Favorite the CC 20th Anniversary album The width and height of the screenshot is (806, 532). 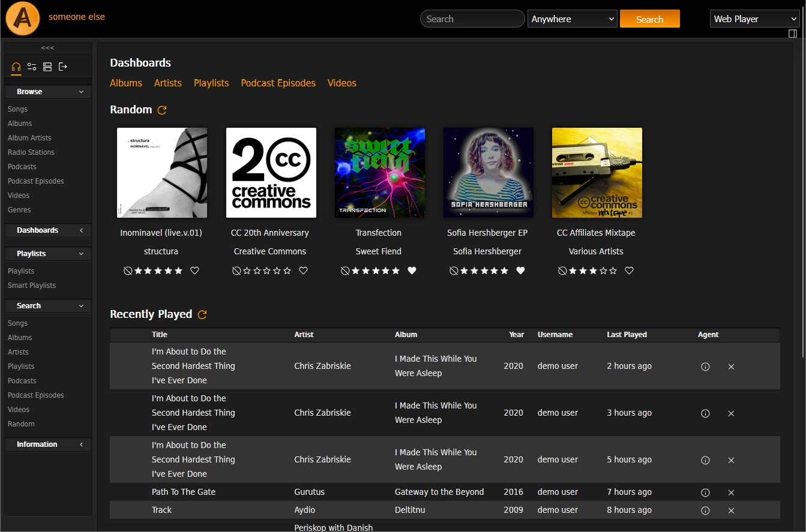(303, 270)
